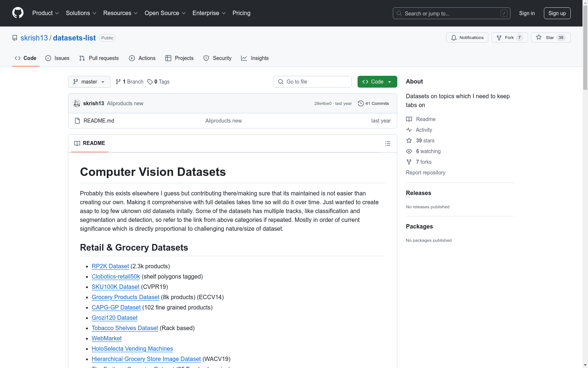The height and width of the screenshot is (368, 588).
Task: Switch to the Security tab
Action: pos(218,58)
